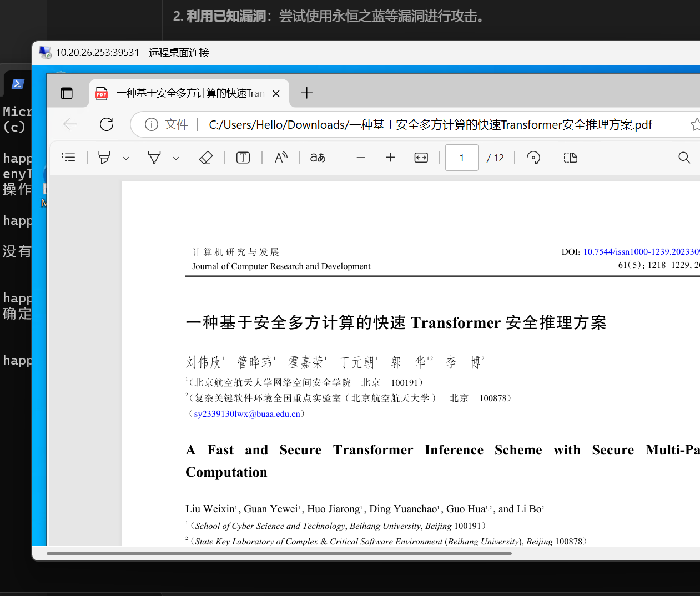The image size is (700, 596).
Task: Select the eraser tool
Action: pos(205,158)
